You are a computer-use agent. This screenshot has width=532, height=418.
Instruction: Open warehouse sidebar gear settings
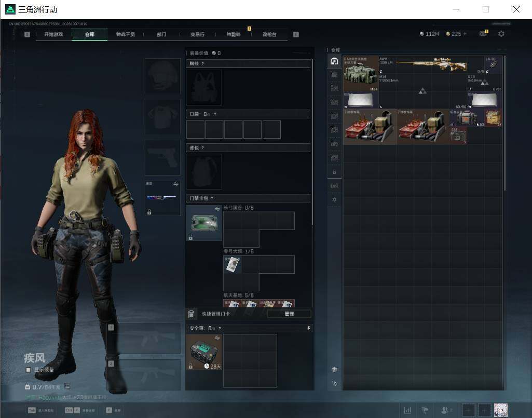334,200
